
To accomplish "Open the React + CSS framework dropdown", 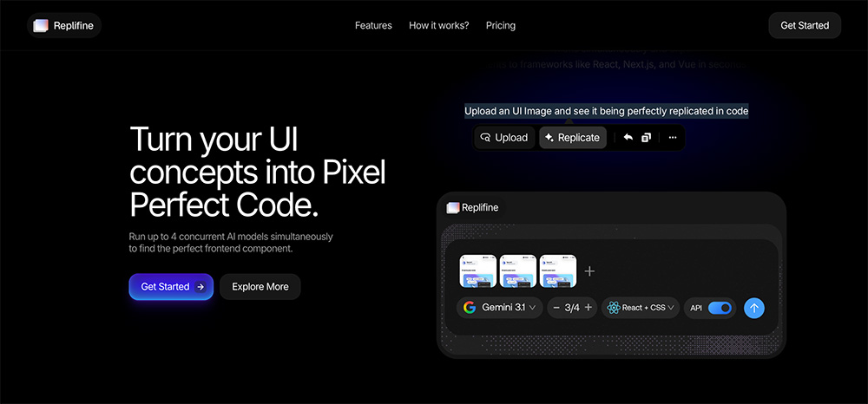I will pos(641,308).
